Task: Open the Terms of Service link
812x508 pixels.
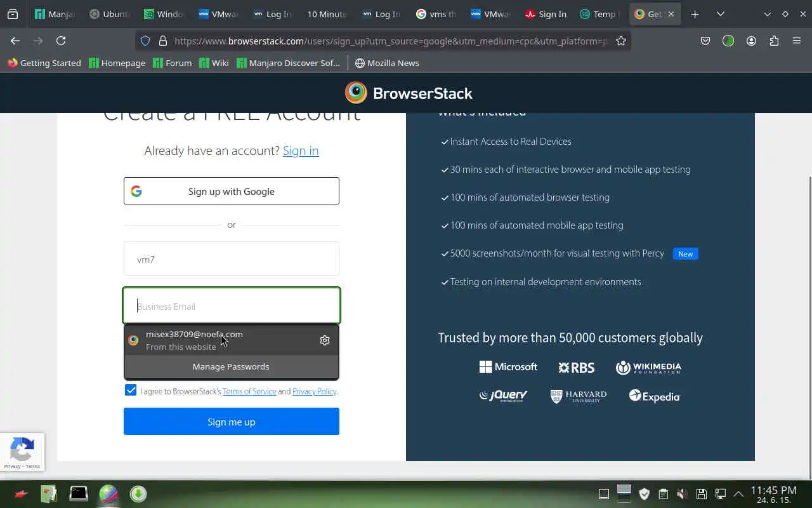Action: point(249,391)
